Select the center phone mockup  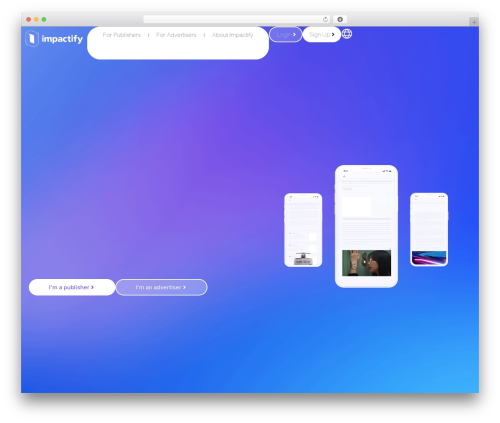tap(366, 226)
